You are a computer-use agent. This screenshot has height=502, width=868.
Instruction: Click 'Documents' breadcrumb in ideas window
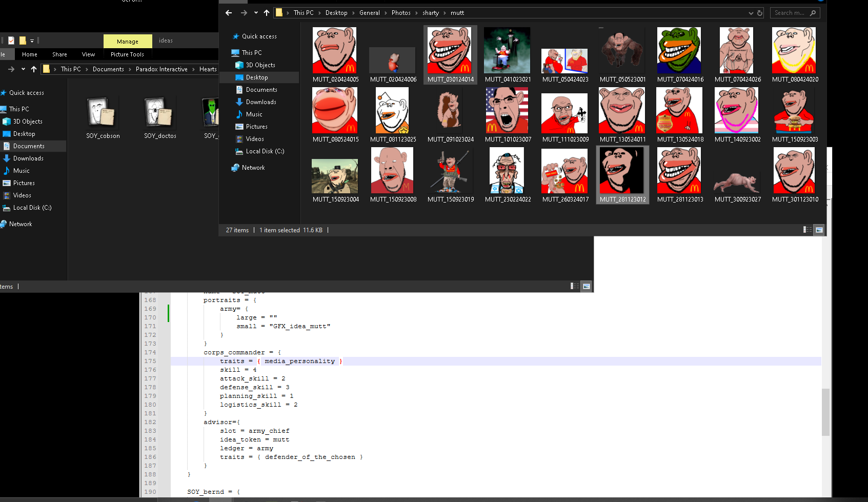108,69
